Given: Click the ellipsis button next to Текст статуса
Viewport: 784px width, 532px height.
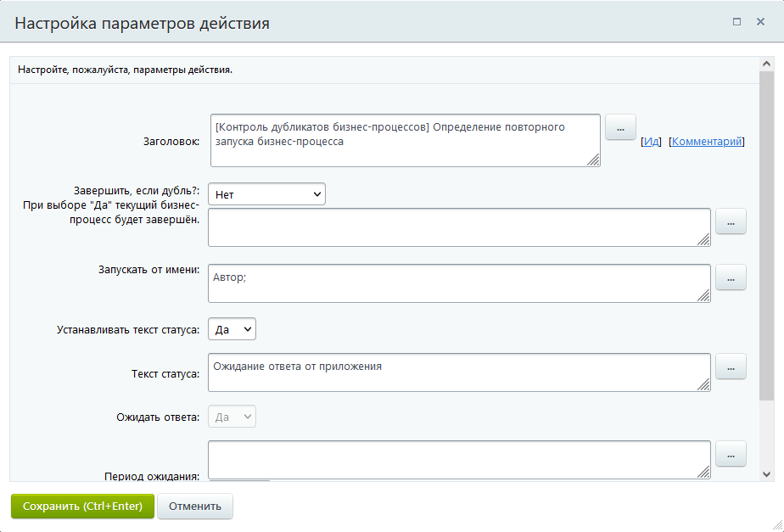Looking at the screenshot, I should (731, 367).
